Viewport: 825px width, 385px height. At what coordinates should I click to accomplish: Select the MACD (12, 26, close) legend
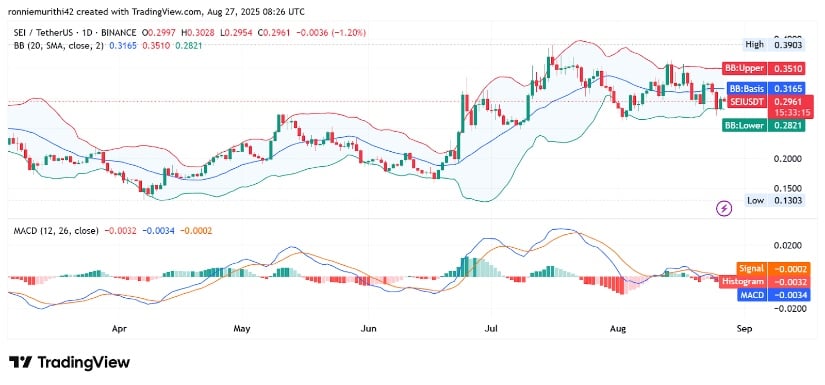55,230
